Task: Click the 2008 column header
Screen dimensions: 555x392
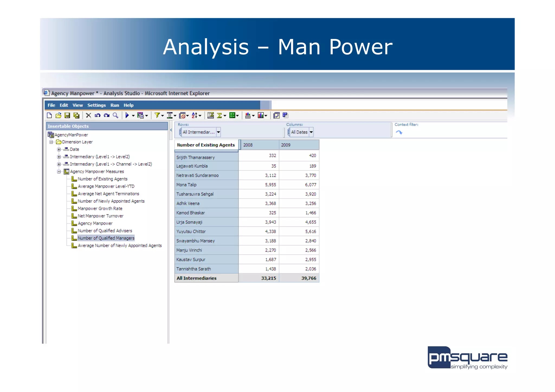Action: coord(259,145)
